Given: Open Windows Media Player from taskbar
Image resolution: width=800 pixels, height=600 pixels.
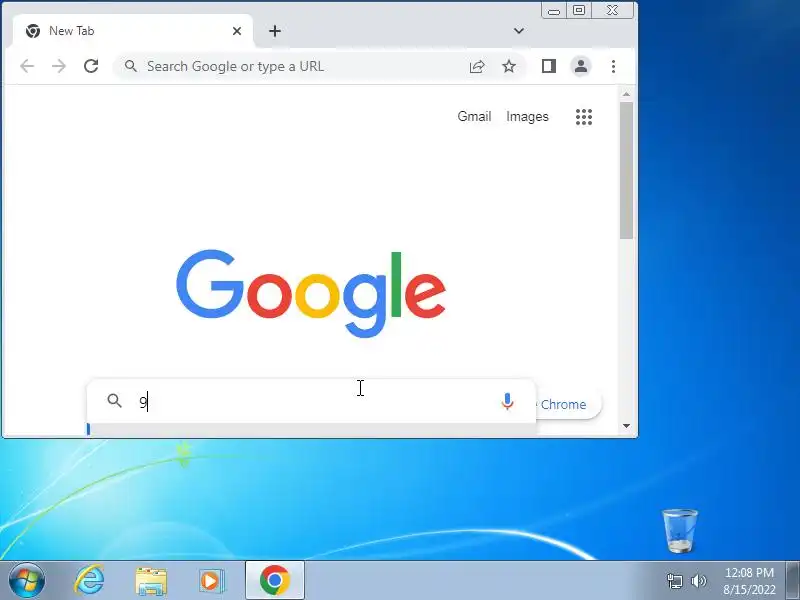Looking at the screenshot, I should [x=211, y=581].
